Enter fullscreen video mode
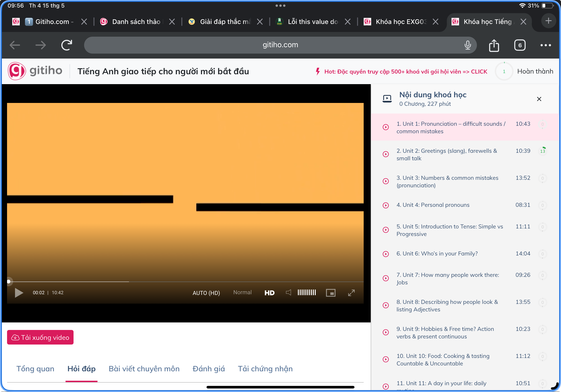 point(351,293)
